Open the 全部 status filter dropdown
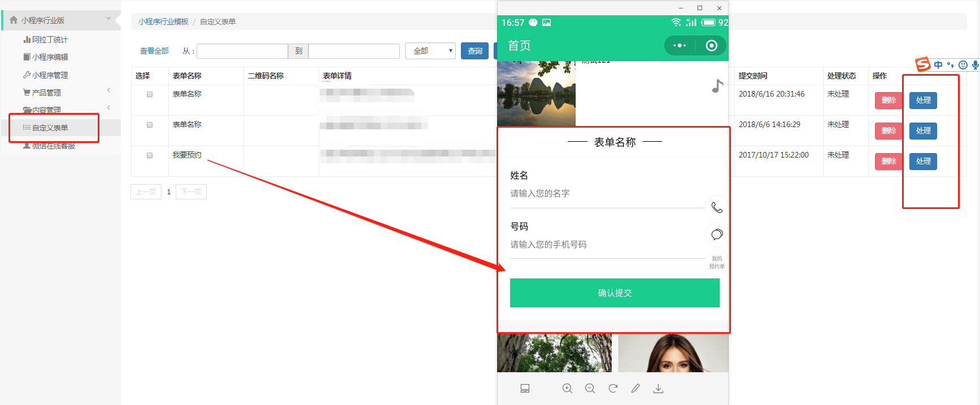Screen dimensions: 980x405 tap(430, 51)
